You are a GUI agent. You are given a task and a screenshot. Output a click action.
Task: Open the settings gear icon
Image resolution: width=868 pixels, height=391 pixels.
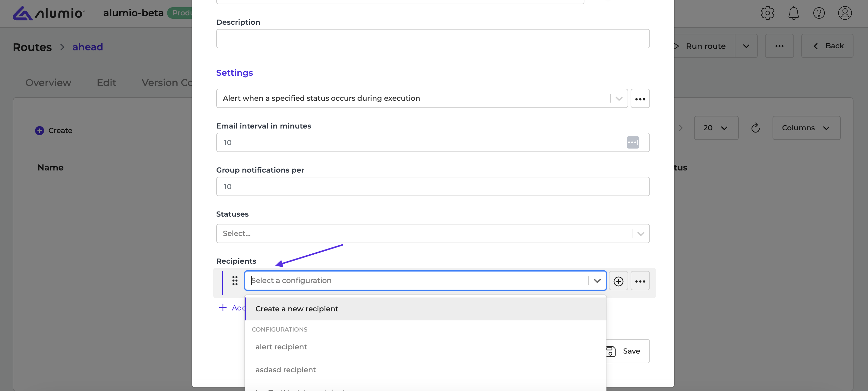767,13
